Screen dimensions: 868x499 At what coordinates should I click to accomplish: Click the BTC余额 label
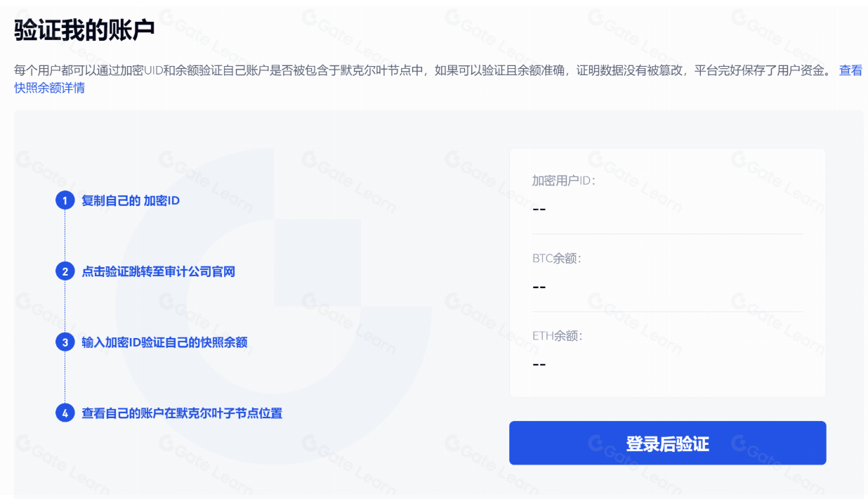557,259
